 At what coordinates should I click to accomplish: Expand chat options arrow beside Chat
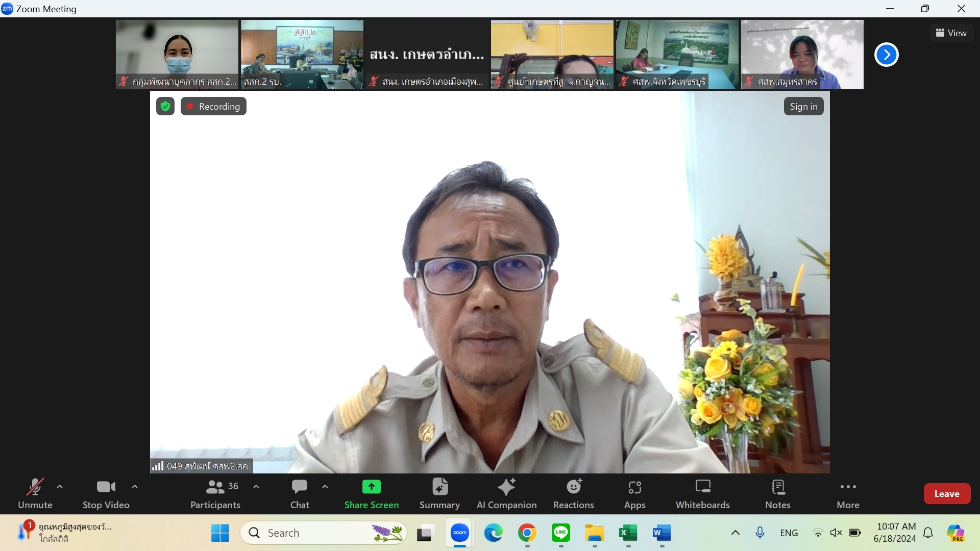click(325, 487)
